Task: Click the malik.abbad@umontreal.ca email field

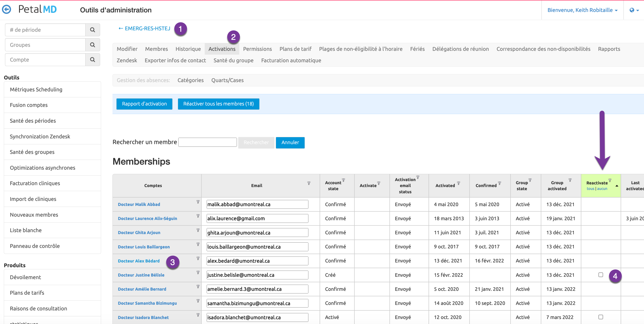Action: point(257,204)
